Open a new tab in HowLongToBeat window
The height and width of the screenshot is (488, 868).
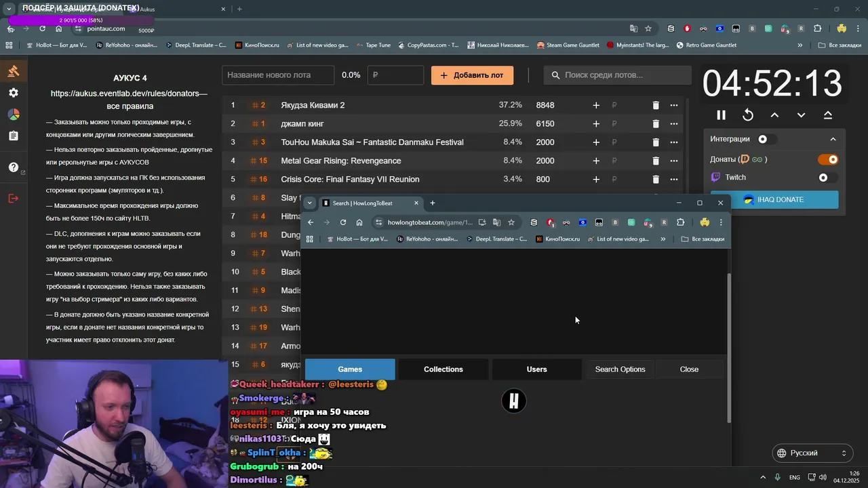pos(432,203)
